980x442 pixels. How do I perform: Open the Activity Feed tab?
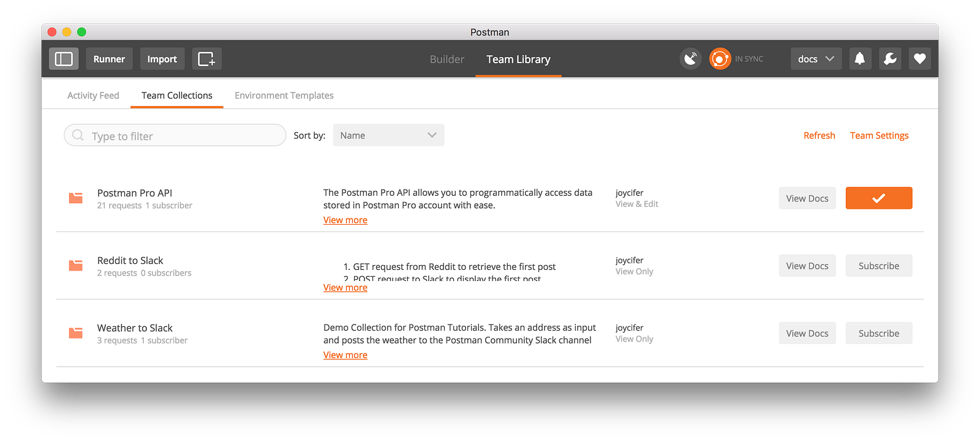(93, 96)
